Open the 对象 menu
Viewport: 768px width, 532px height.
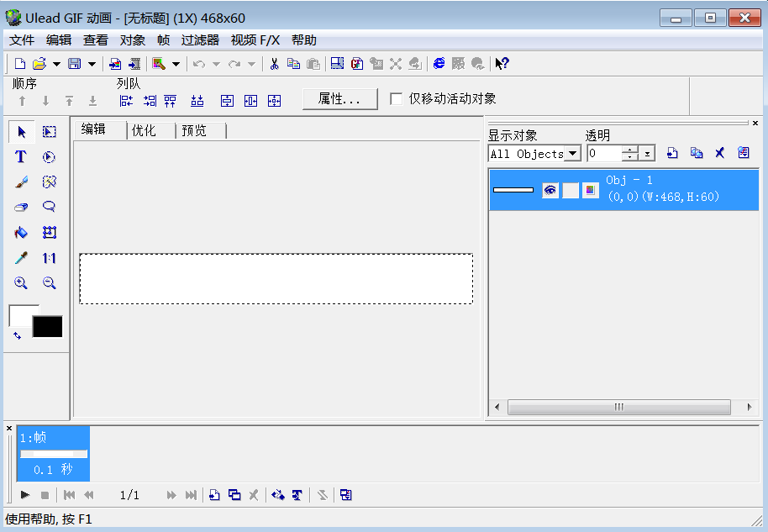coord(132,40)
